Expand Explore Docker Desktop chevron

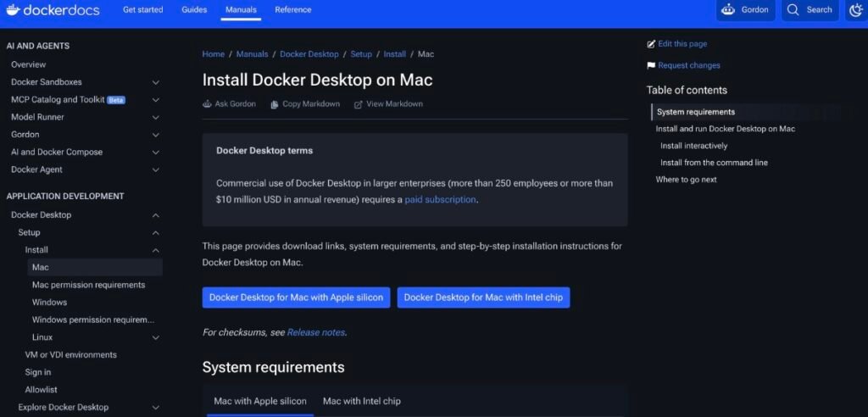pos(156,408)
